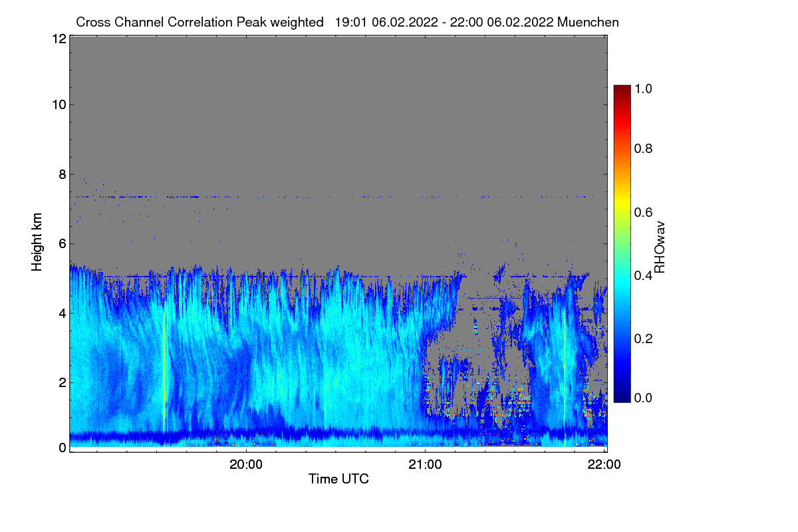The image size is (798, 532).
Task: Click the dark blue bottom of the colorbar
Action: 622,395
